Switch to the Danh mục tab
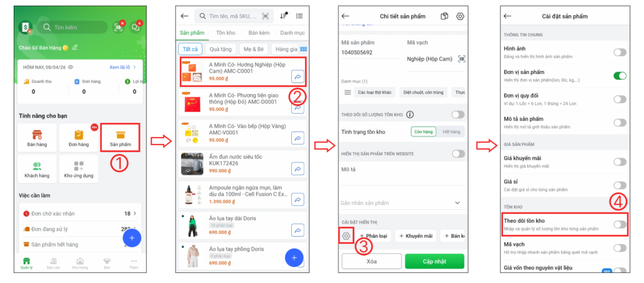The image size is (644, 283). (x=292, y=33)
